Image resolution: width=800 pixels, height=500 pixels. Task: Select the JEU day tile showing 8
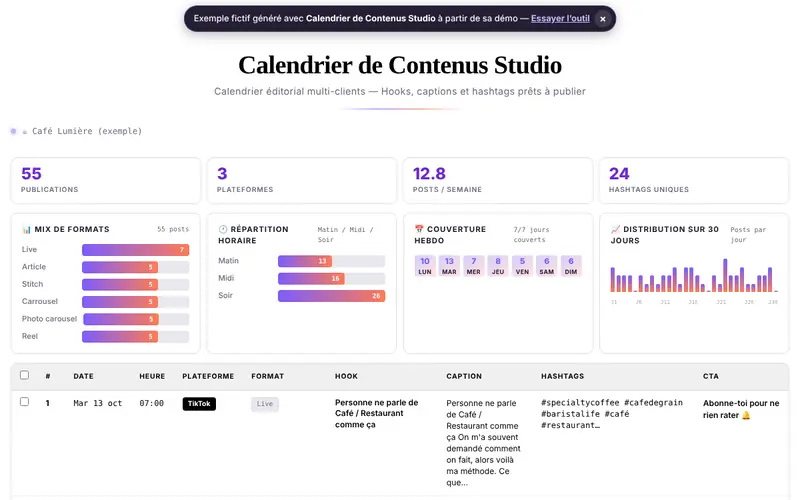point(498,266)
